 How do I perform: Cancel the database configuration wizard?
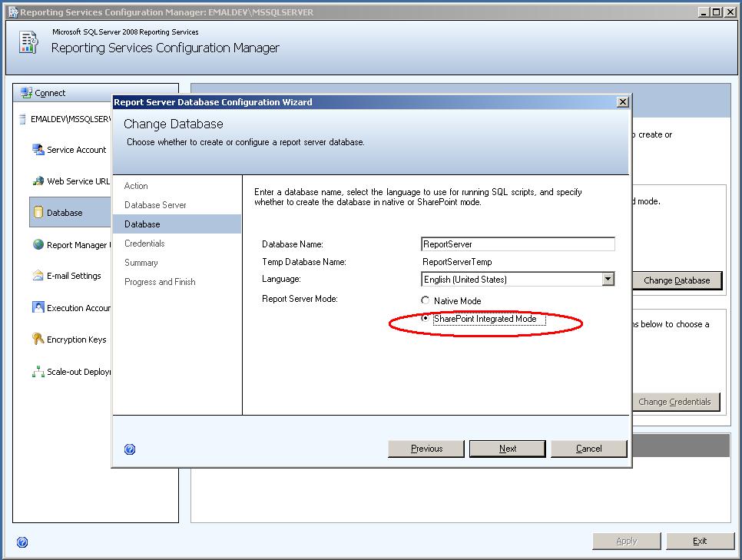point(588,449)
